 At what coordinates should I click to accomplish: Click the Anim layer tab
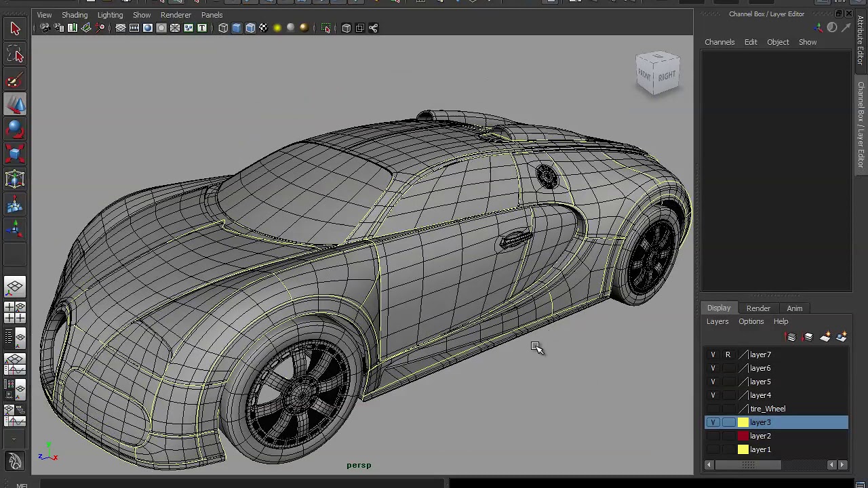coord(794,308)
